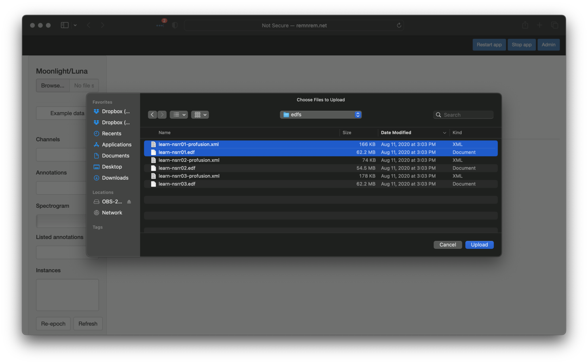Click the forward arrow in file dialog

[162, 115]
